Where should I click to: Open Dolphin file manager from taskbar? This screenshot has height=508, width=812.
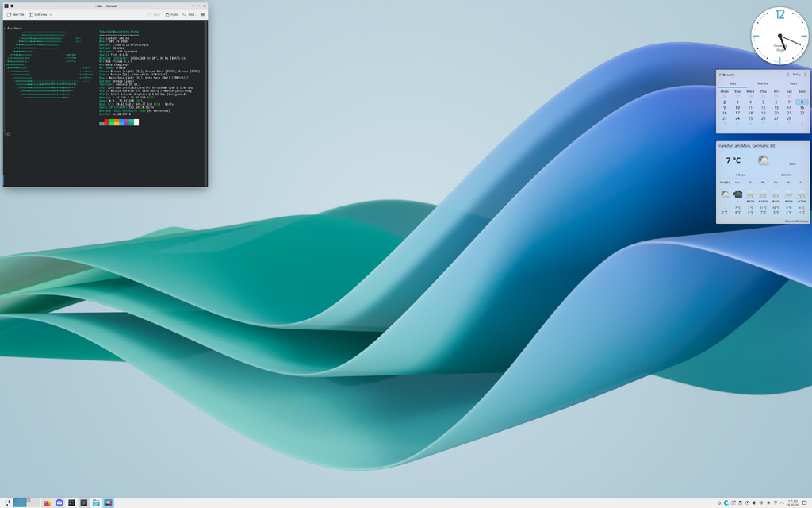pyautogui.click(x=96, y=502)
